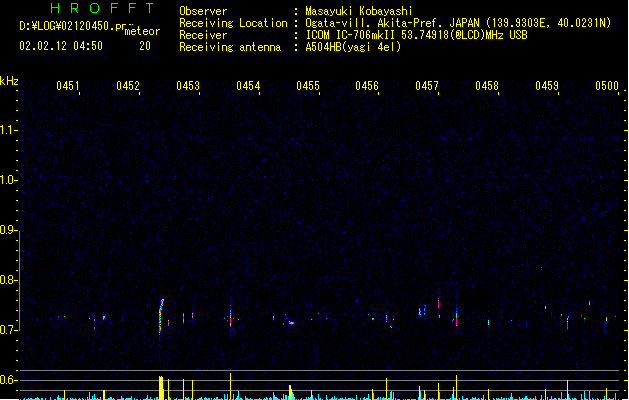
Task: Click time marker 0453
Action: [188, 86]
